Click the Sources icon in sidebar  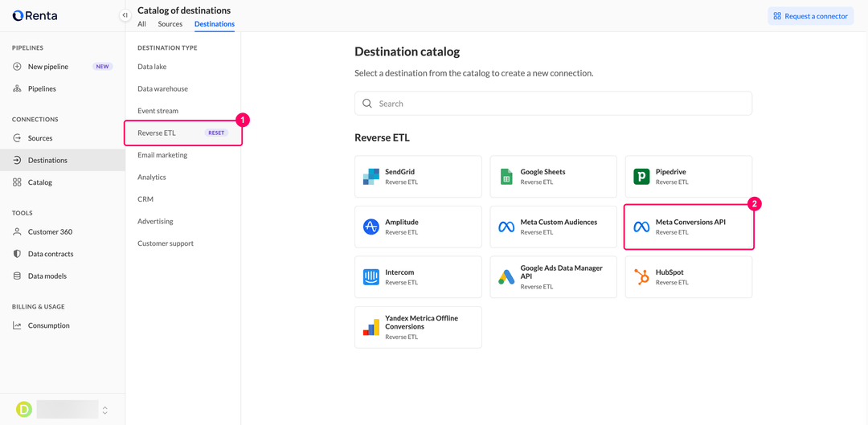17,138
